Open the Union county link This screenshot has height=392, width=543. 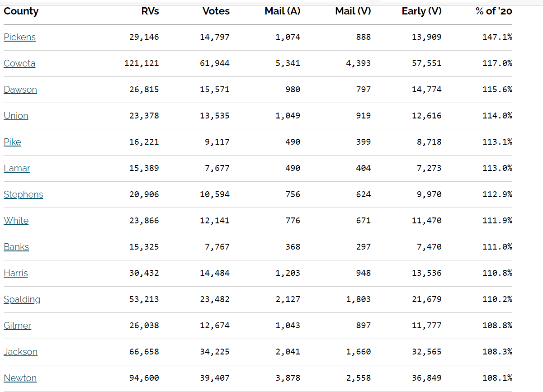[x=16, y=116]
